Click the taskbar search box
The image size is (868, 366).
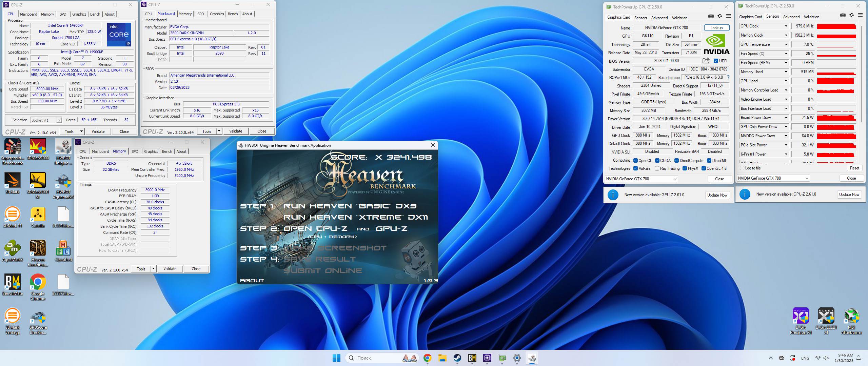point(381,358)
